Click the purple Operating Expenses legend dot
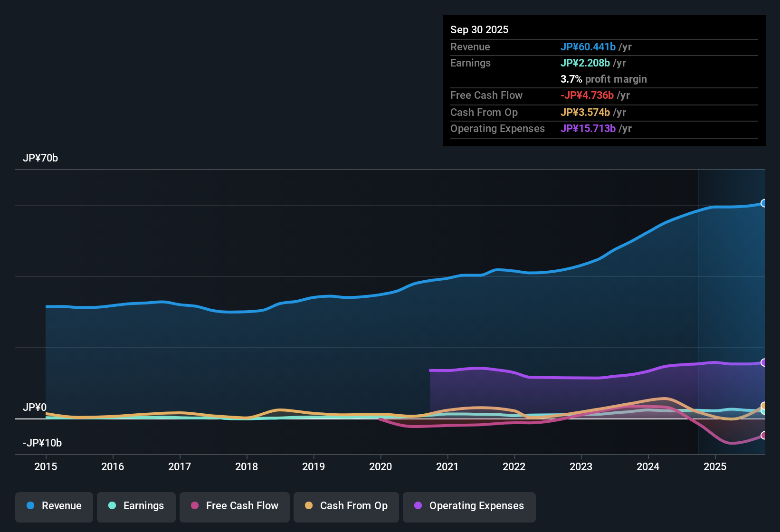The width and height of the screenshot is (780, 532). 418,506
